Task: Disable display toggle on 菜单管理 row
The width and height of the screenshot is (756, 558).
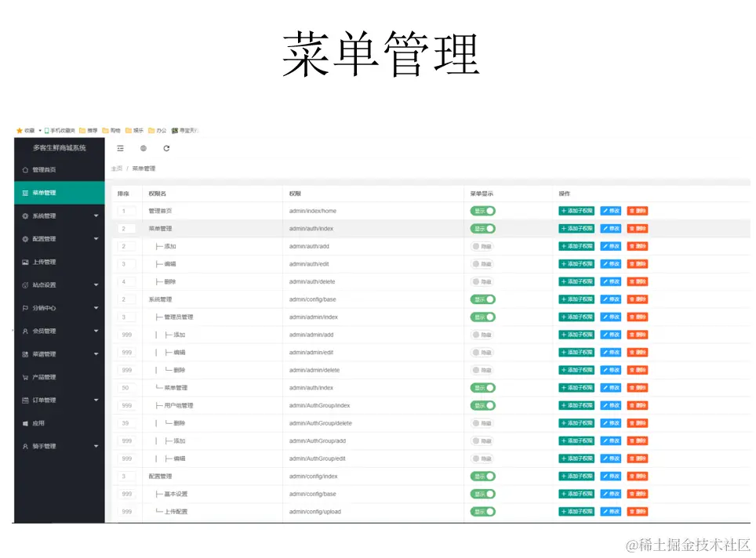Action: [483, 228]
